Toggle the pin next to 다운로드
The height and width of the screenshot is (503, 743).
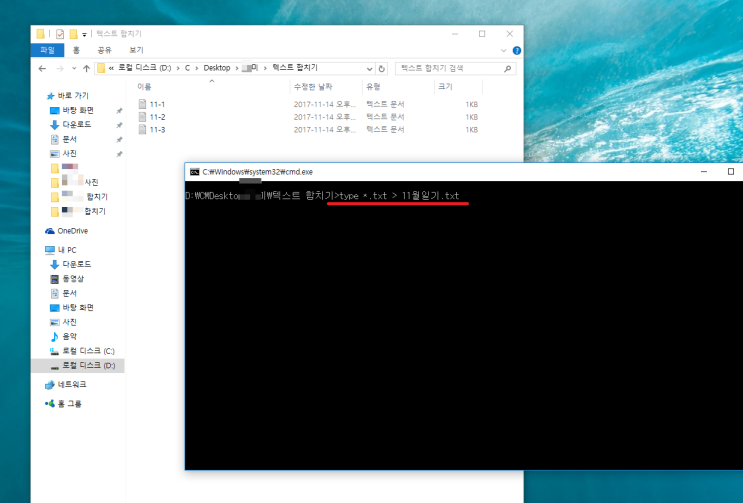point(119,125)
